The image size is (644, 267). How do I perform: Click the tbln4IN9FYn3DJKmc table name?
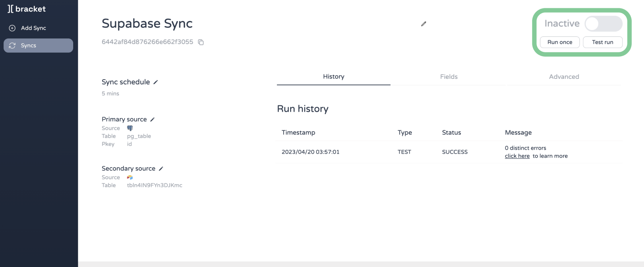(155, 185)
